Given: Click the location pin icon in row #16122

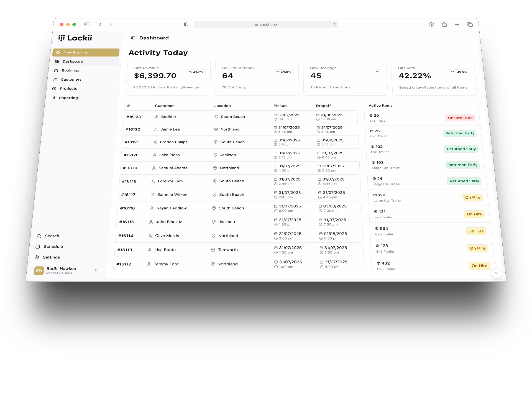Looking at the screenshot, I should (x=216, y=129).
